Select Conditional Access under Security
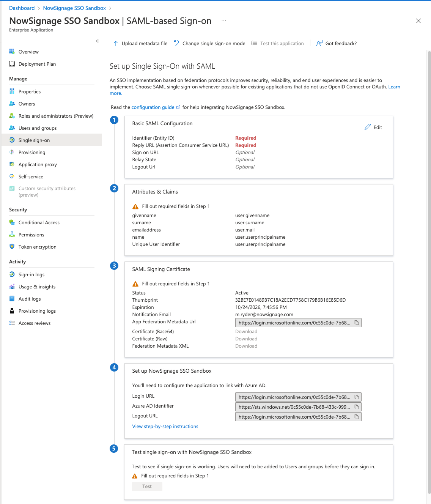This screenshot has width=431, height=504. tap(39, 223)
